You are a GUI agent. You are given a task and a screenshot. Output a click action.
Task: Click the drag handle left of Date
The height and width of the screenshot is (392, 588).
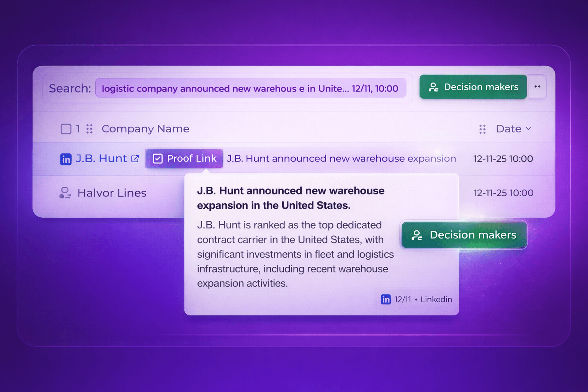click(482, 129)
